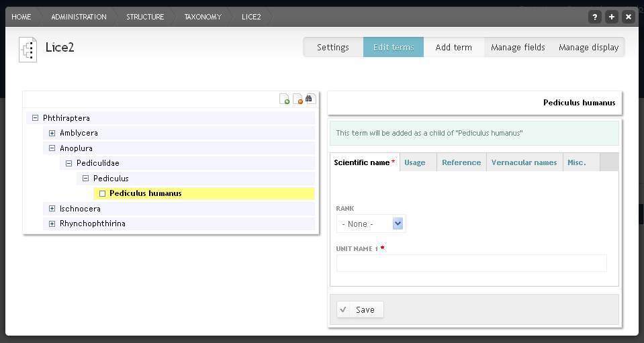644x343 pixels.
Task: Go to Taxonomy in the breadcrumb
Action: [x=203, y=17]
